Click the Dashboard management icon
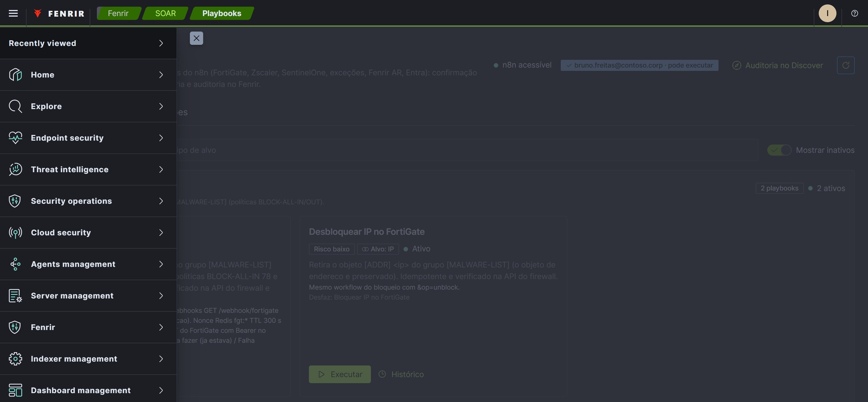 pos(15,390)
